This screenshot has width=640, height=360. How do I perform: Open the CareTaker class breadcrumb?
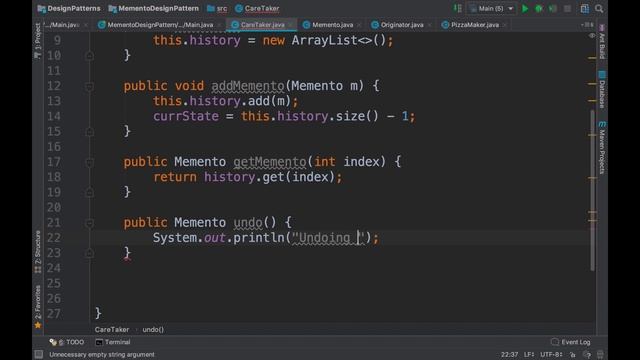point(258,9)
